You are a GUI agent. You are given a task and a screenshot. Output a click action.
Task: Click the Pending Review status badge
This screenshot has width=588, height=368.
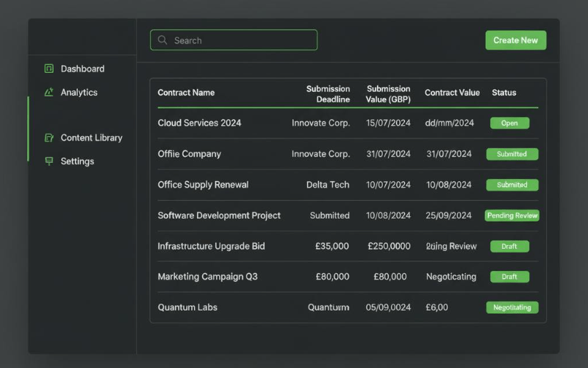[x=512, y=216]
